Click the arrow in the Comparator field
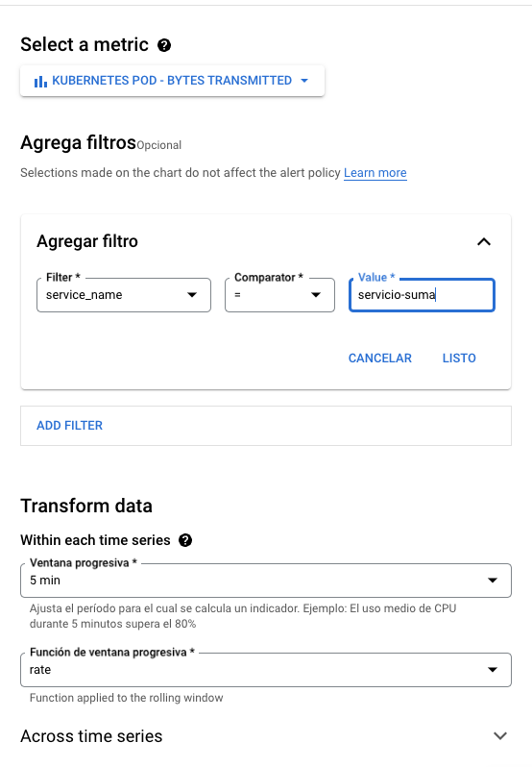This screenshot has height=767, width=532. [x=316, y=295]
